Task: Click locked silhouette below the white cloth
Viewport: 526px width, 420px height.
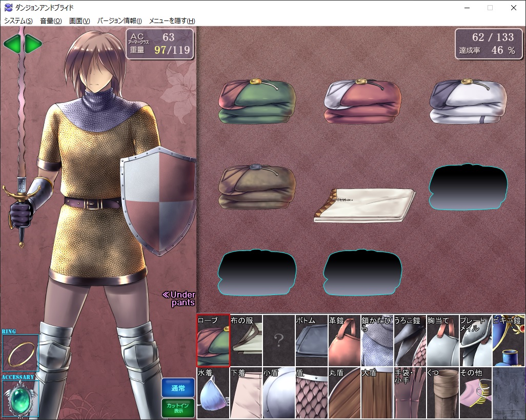Action: (x=362, y=272)
